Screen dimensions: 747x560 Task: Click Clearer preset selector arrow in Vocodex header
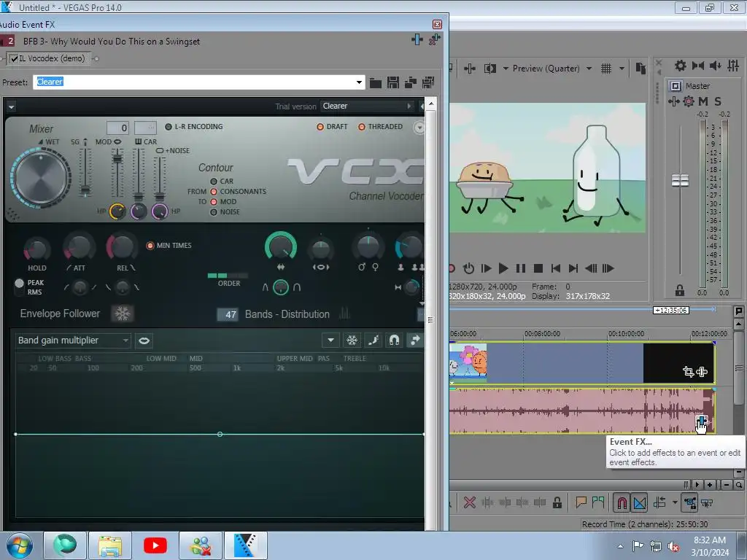pos(409,106)
